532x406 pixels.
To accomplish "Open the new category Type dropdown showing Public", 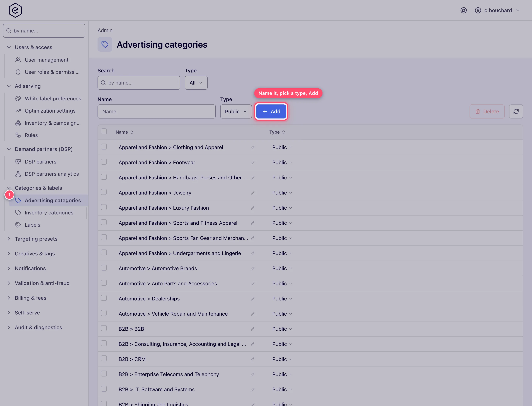I will [236, 111].
